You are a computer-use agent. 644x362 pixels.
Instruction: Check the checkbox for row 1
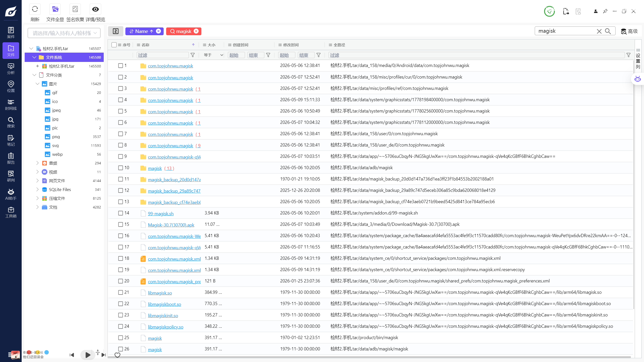click(121, 66)
